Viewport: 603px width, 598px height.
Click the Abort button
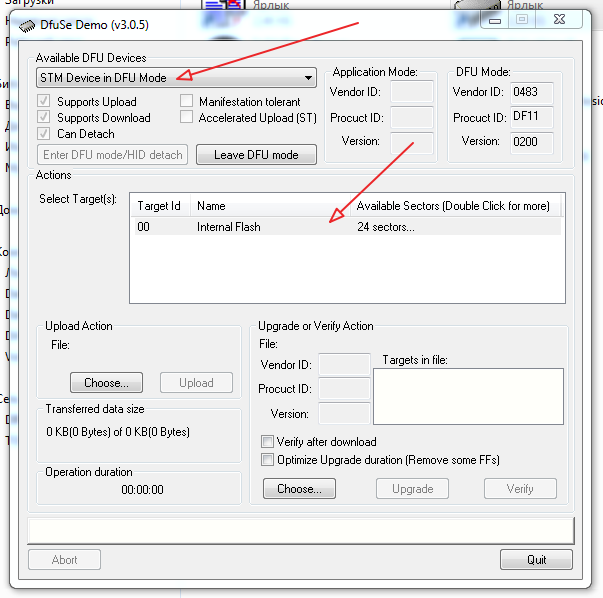click(x=65, y=560)
